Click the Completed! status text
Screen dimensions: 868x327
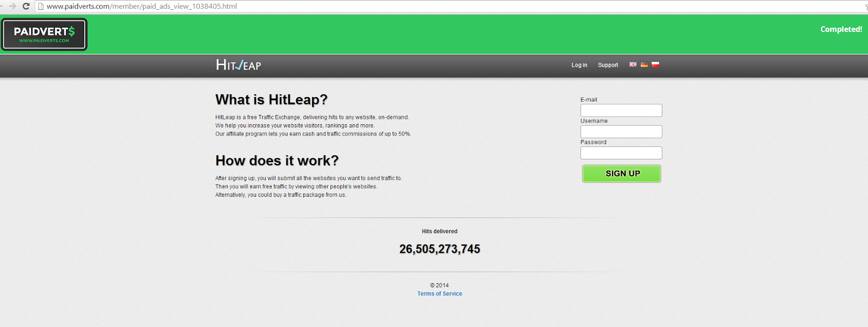coord(841,29)
